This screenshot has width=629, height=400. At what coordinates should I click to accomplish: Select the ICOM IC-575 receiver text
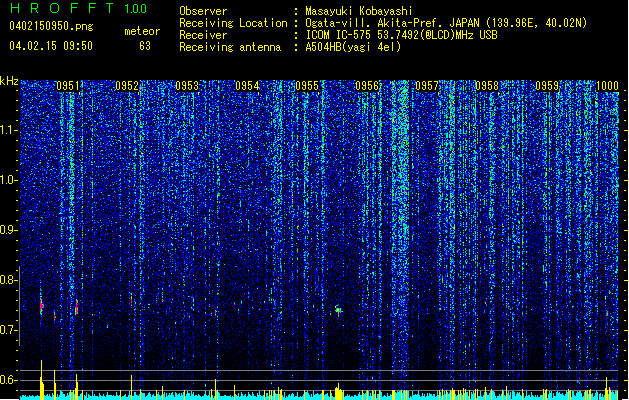[x=401, y=35]
